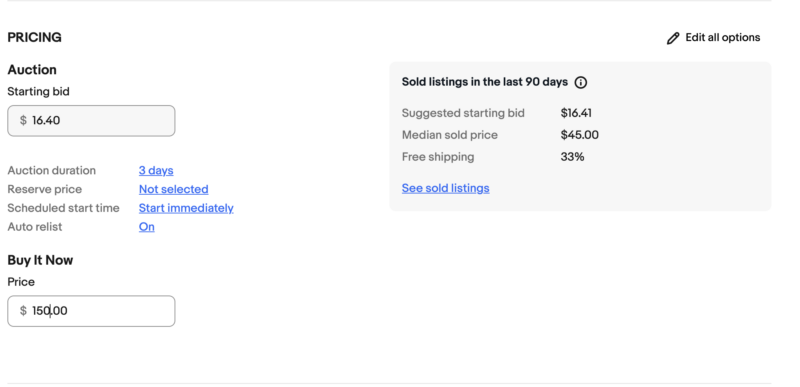800x387 pixels.
Task: Click the Free shipping 33% value
Action: (572, 157)
